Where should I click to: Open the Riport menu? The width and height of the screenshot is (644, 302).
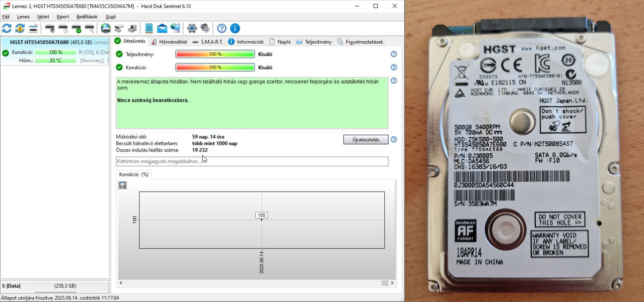(x=63, y=17)
